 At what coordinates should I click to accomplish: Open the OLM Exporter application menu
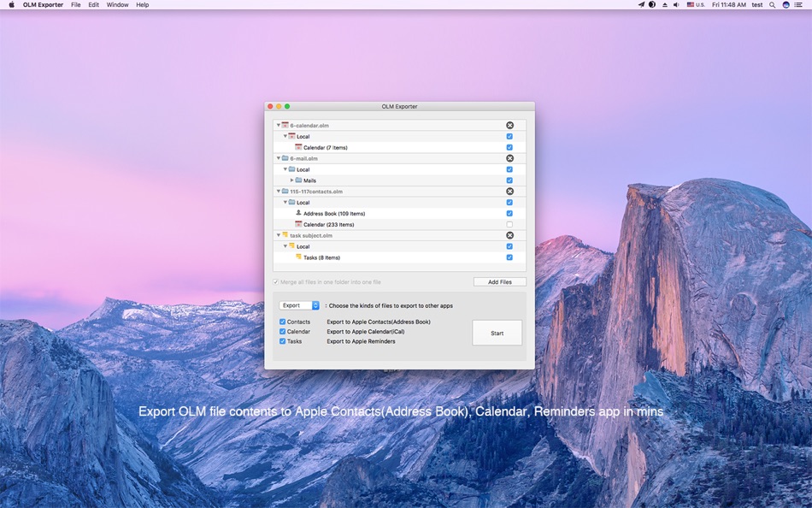click(43, 4)
